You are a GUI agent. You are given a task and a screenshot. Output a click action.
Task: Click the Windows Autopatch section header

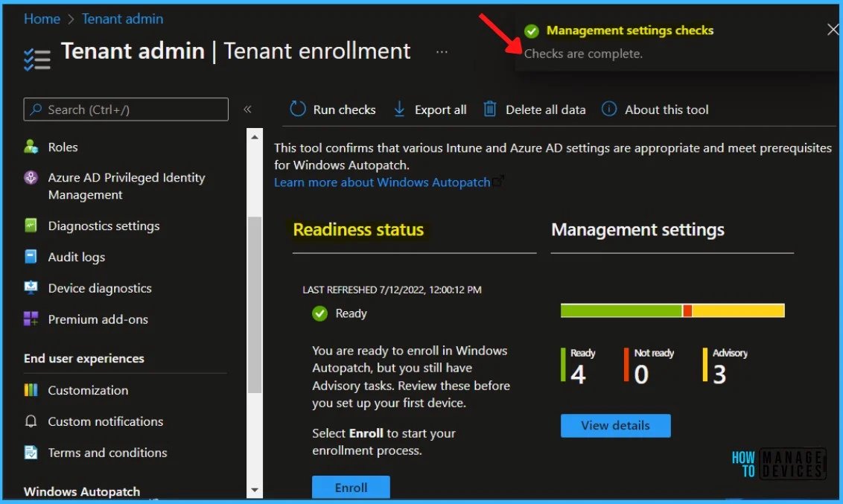[82, 491]
